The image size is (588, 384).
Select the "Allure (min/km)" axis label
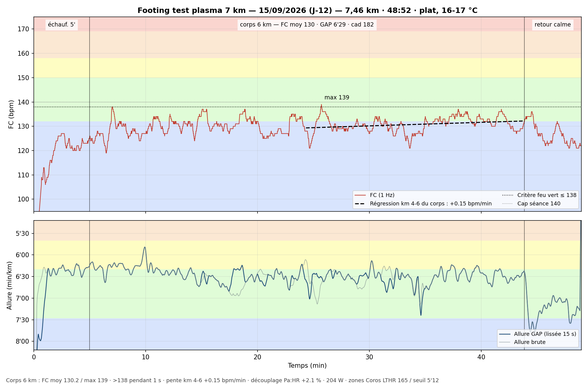pyautogui.click(x=9, y=285)
